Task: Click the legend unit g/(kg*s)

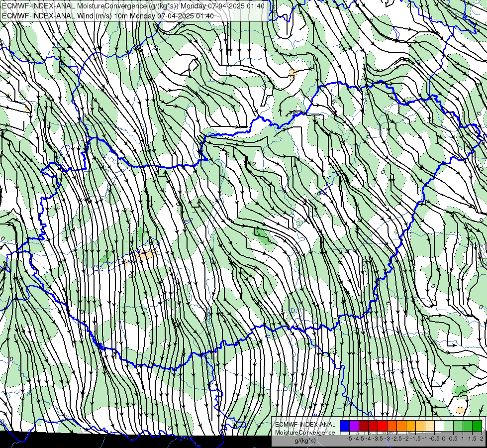Action: tap(305, 441)
